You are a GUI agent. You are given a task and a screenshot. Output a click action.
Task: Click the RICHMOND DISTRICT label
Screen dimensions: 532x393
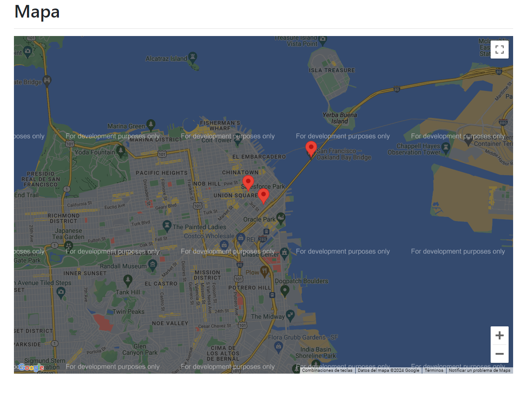(63, 218)
